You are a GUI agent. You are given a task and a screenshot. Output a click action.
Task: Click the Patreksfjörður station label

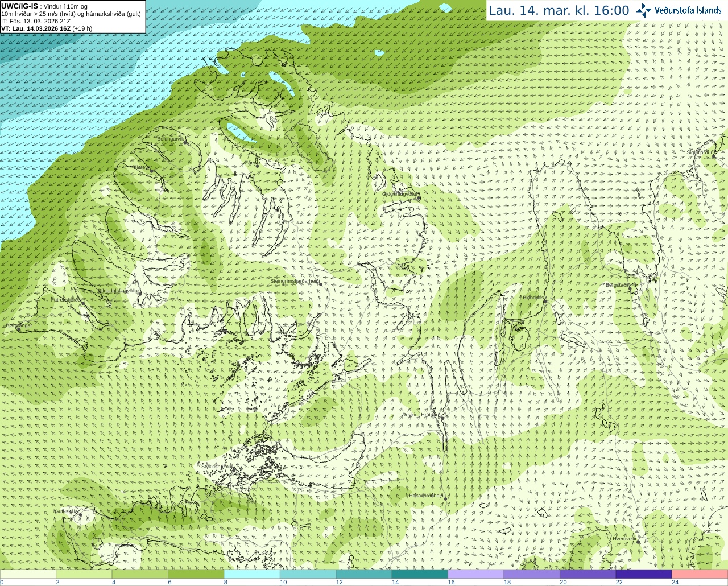[67, 299]
